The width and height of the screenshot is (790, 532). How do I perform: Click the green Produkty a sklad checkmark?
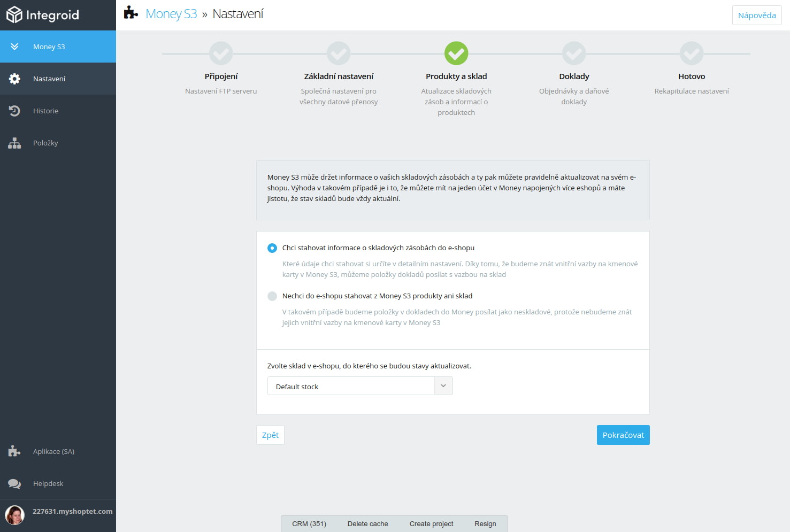(456, 53)
